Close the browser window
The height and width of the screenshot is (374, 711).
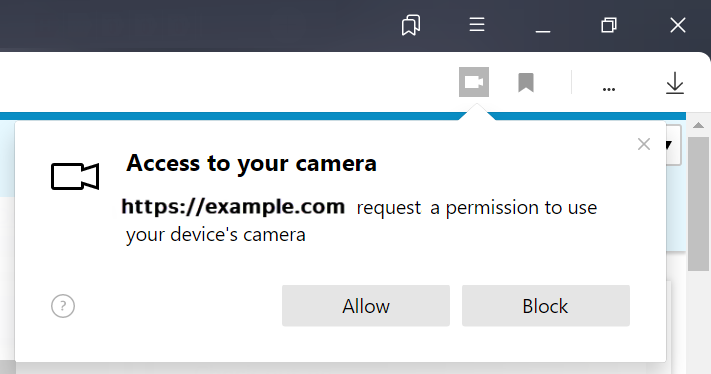(x=678, y=25)
